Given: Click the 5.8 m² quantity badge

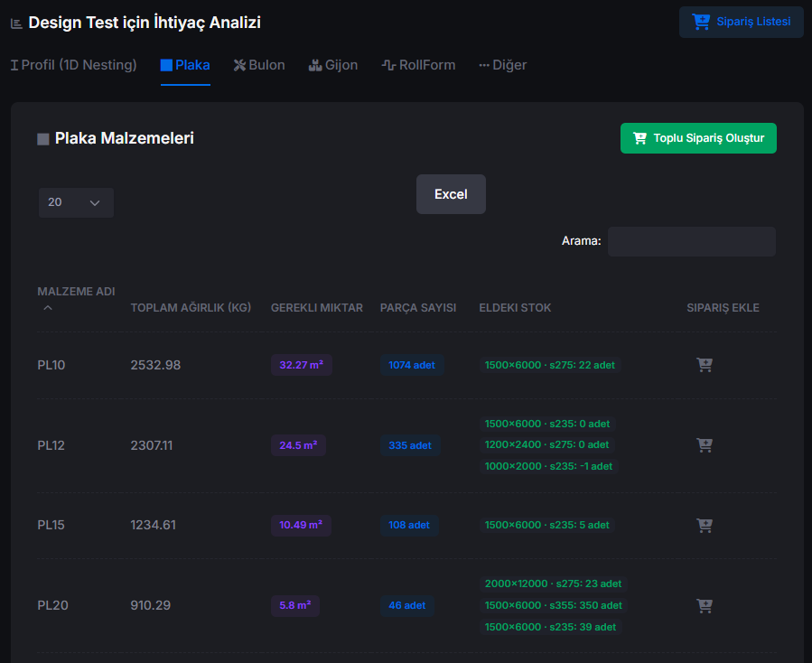Looking at the screenshot, I should point(295,605).
